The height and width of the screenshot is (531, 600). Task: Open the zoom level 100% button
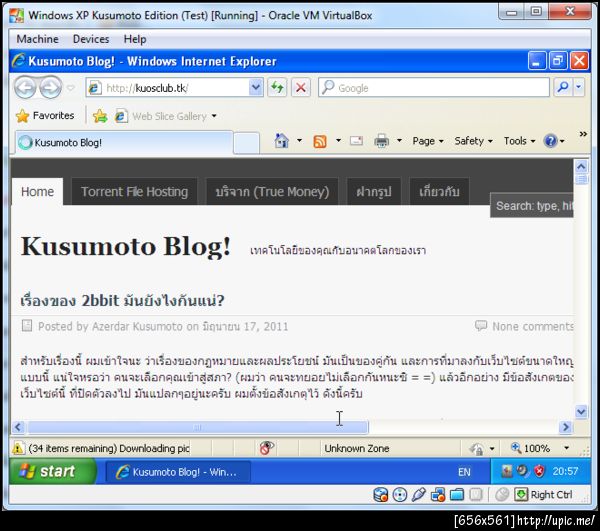click(531, 448)
